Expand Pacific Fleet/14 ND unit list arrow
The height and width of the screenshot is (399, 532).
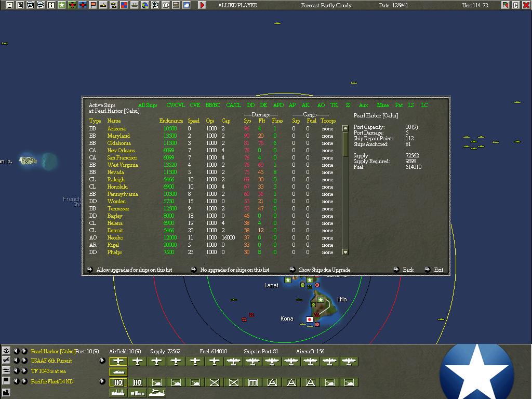tap(102, 381)
